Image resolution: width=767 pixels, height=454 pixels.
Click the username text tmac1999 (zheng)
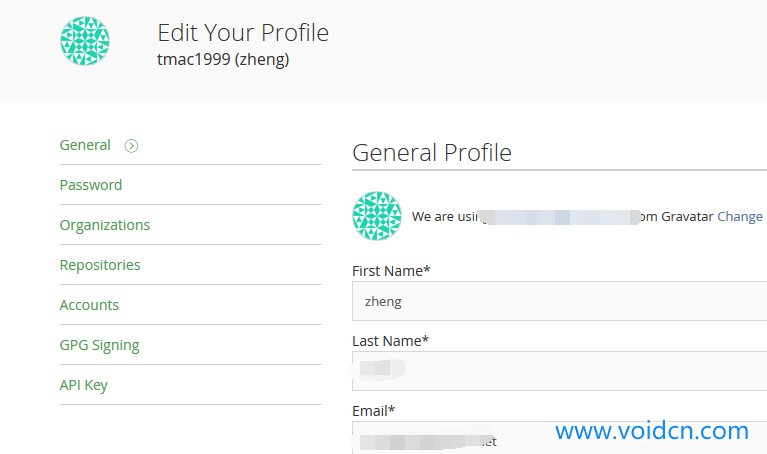[224, 59]
